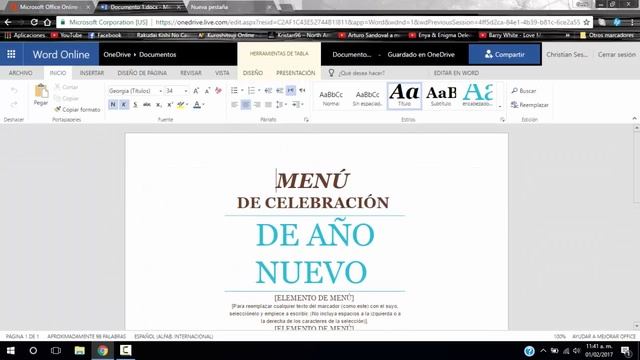The width and height of the screenshot is (640, 360).
Task: Switch to DISEÑO DE PÁGINA tab
Action: [x=142, y=73]
